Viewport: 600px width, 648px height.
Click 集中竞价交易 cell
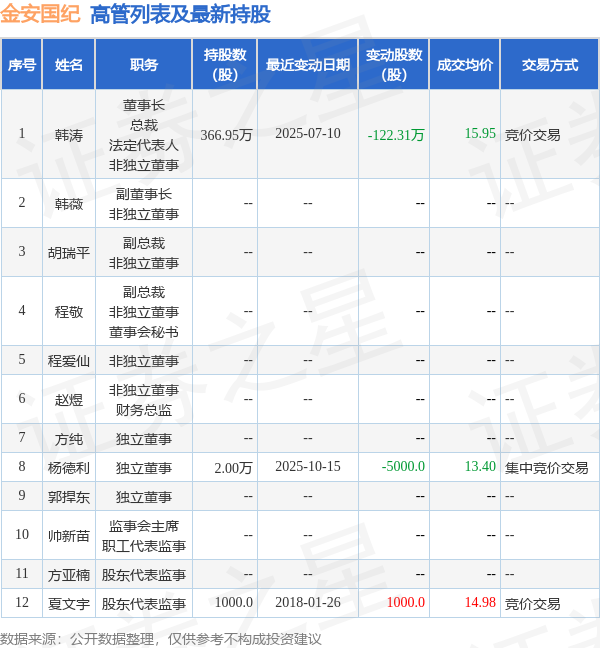[x=546, y=468]
